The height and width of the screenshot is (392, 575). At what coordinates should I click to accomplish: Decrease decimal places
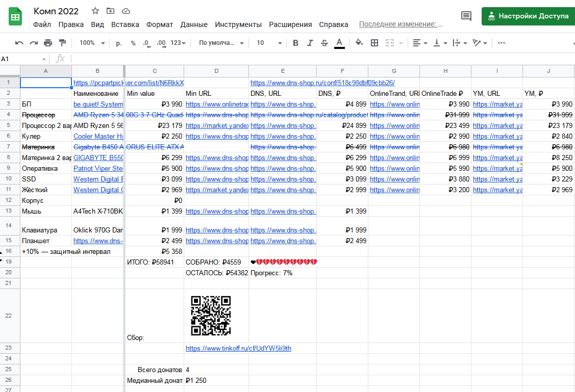point(146,43)
